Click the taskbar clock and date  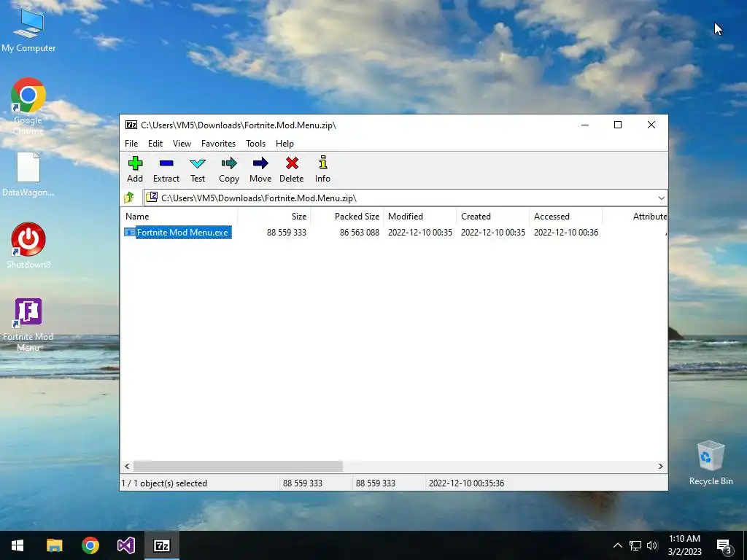click(x=684, y=545)
